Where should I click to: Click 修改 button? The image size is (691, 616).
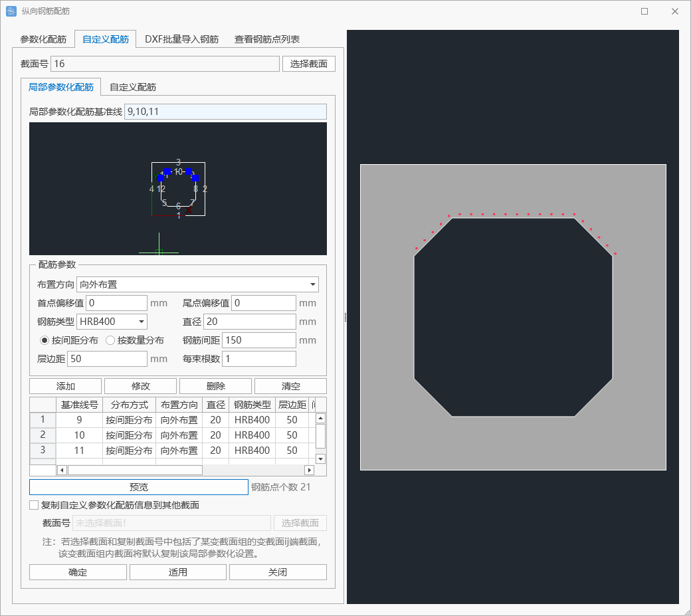[141, 386]
